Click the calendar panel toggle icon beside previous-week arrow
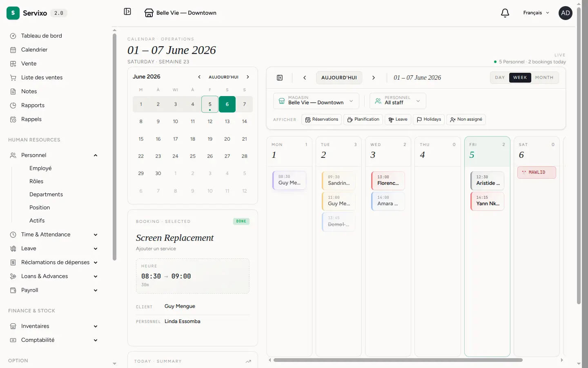 click(x=280, y=78)
